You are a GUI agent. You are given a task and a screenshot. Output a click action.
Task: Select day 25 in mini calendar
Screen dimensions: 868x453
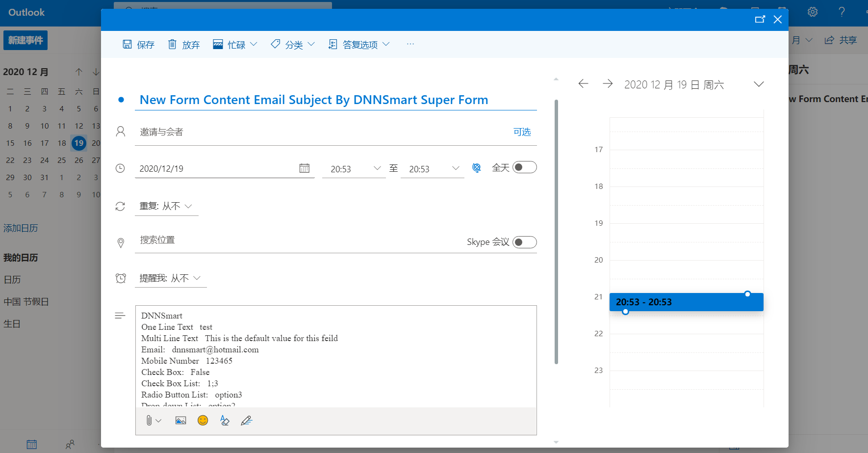click(62, 160)
